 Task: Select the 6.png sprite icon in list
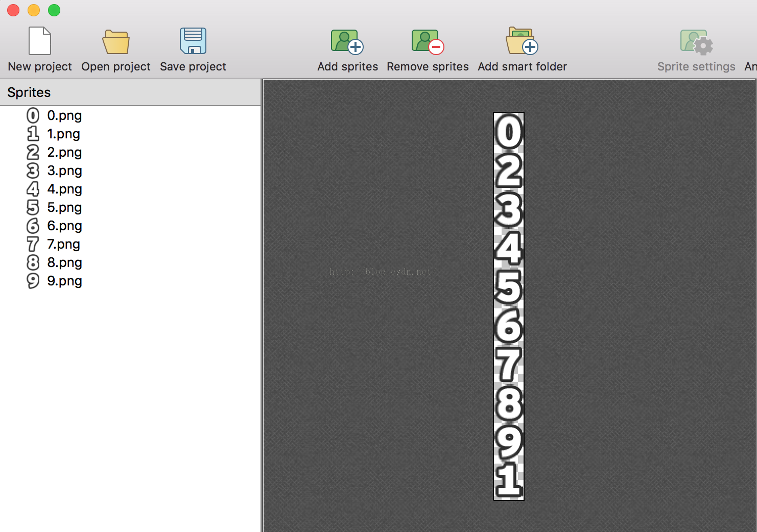33,226
